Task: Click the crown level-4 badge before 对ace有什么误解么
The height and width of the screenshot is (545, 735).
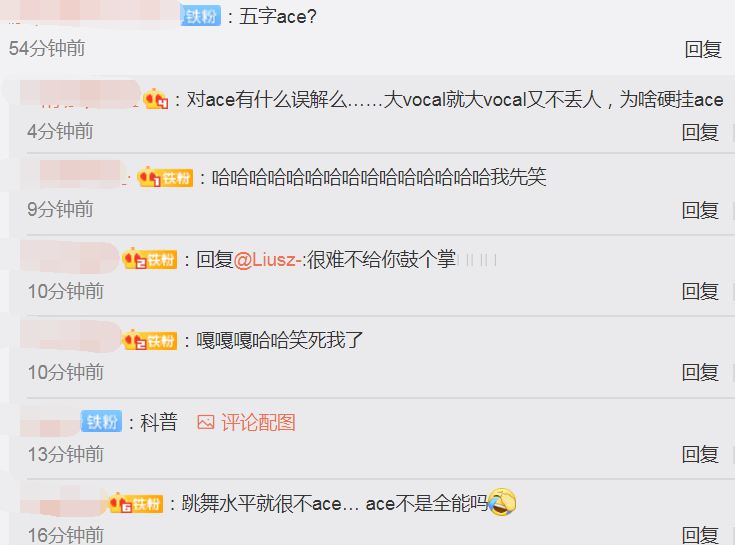Action: pos(155,99)
